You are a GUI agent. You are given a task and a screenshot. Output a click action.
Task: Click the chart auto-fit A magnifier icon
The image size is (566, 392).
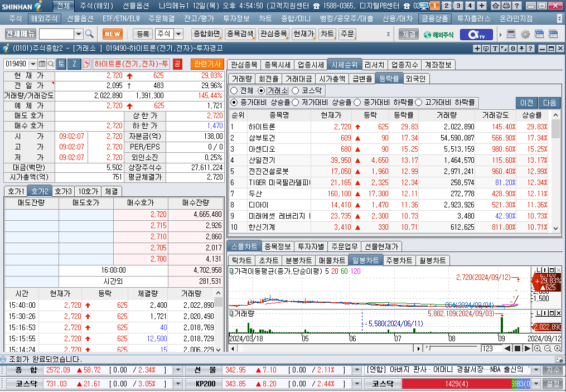point(558,349)
